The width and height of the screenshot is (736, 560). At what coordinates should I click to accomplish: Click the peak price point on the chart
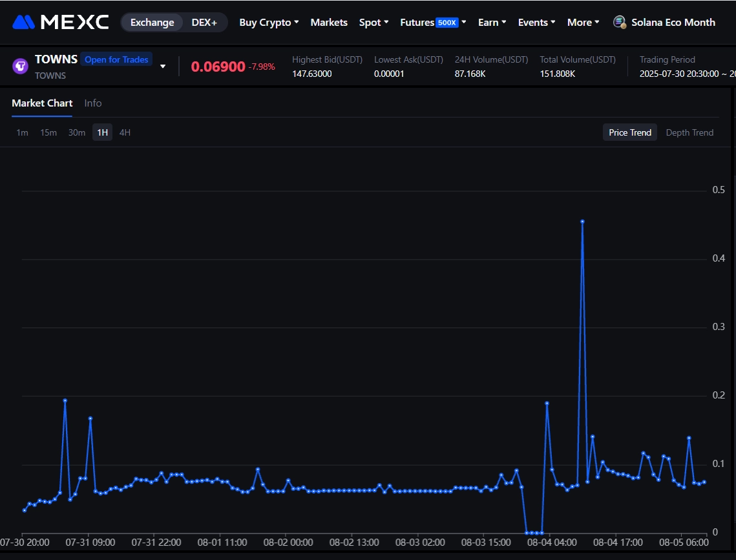coord(582,222)
